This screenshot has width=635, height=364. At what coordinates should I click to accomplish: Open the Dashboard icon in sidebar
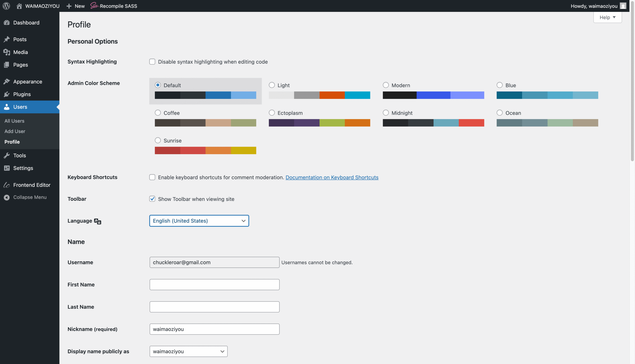tap(7, 23)
